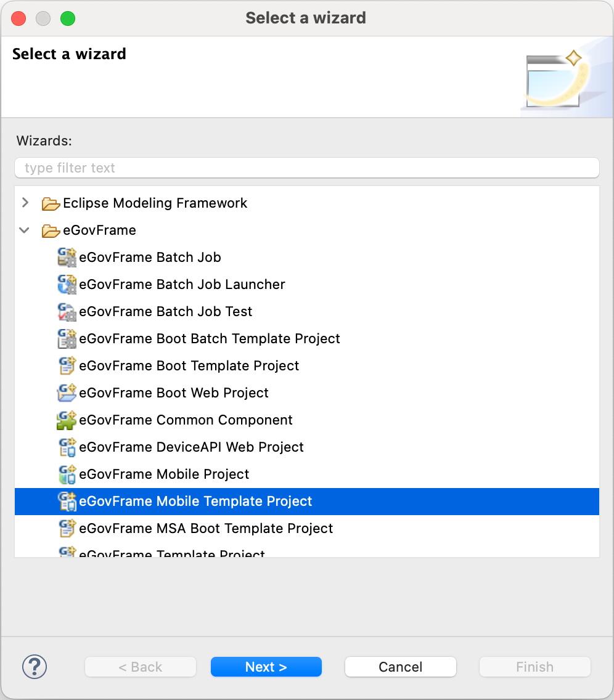Click the green zoom window button

click(68, 18)
